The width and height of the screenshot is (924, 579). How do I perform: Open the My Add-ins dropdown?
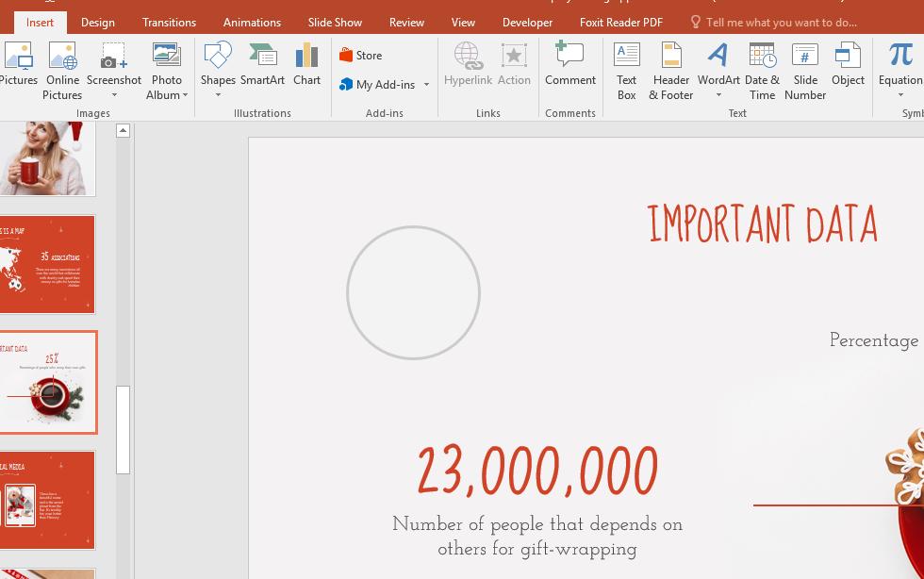tap(426, 85)
